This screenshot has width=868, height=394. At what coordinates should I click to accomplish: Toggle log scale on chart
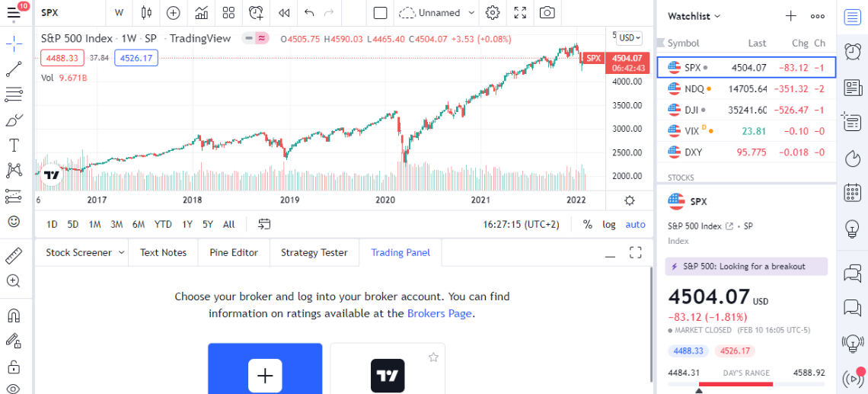point(609,224)
